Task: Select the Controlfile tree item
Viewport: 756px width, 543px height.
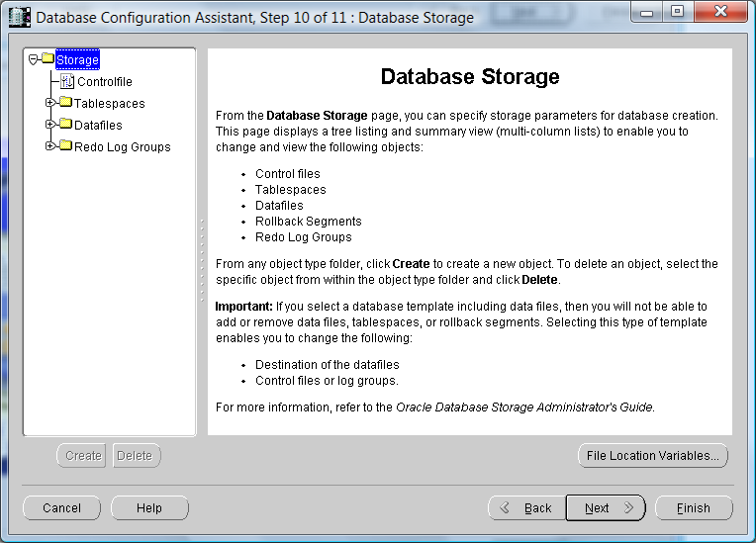Action: (x=105, y=82)
